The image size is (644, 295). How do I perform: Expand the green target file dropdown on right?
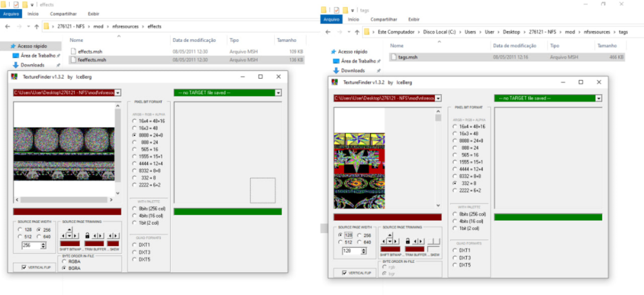coord(598,98)
